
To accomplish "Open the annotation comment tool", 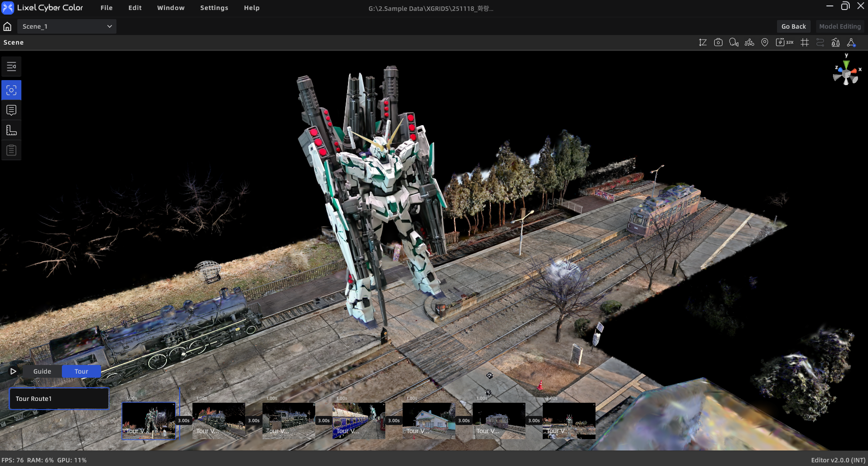I will coord(11,110).
